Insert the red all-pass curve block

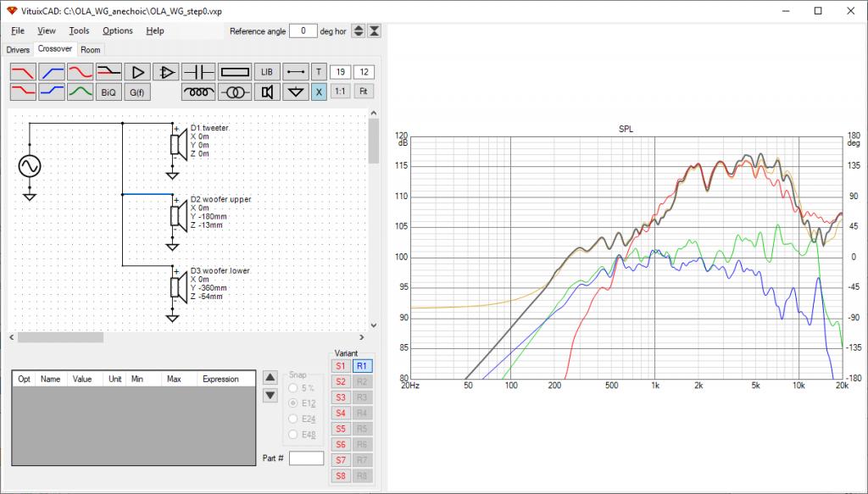pyautogui.click(x=81, y=72)
